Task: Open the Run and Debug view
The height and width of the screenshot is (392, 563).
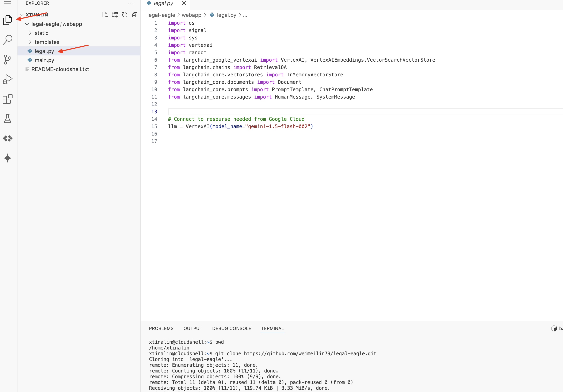Action: (8, 79)
